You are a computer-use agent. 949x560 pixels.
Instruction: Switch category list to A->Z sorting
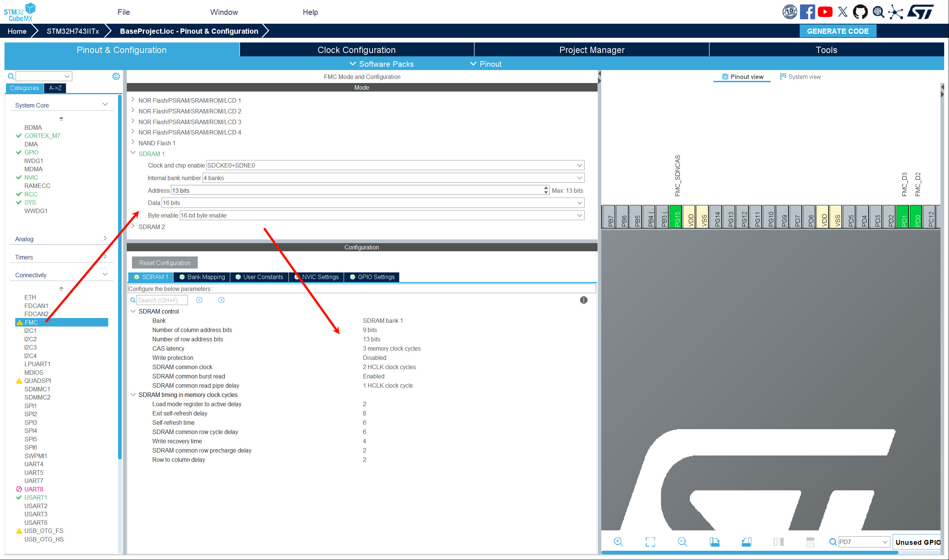pos(55,88)
